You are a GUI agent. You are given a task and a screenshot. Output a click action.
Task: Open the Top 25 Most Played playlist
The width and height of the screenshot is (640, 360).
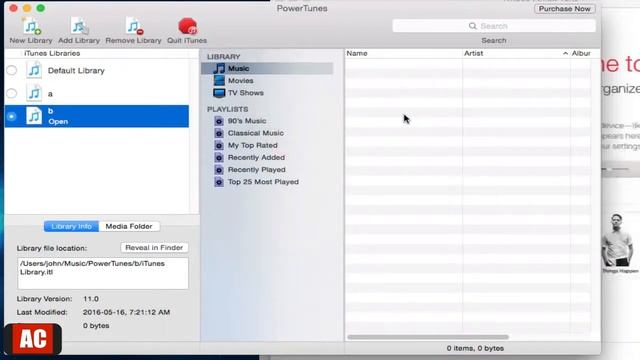[x=263, y=182]
